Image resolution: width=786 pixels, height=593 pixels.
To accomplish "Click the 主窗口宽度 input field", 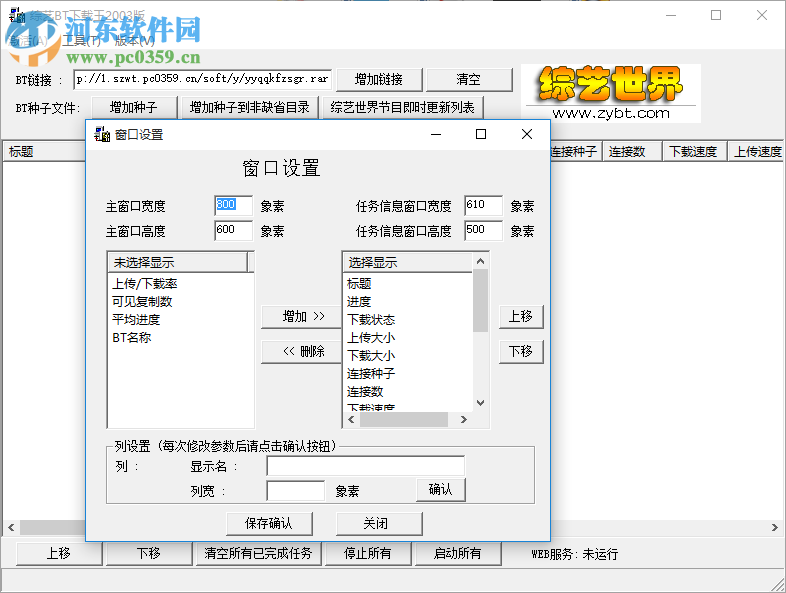I will coord(233,205).
